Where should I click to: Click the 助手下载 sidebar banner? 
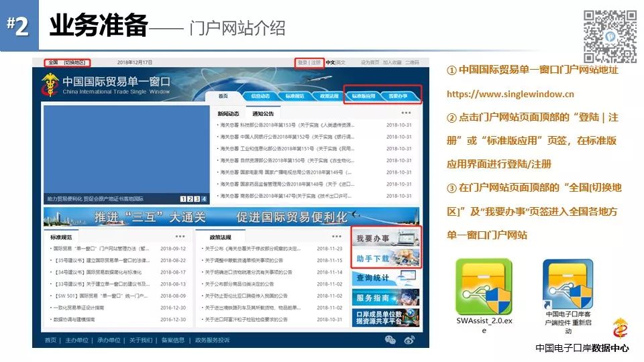pyautogui.click(x=386, y=258)
